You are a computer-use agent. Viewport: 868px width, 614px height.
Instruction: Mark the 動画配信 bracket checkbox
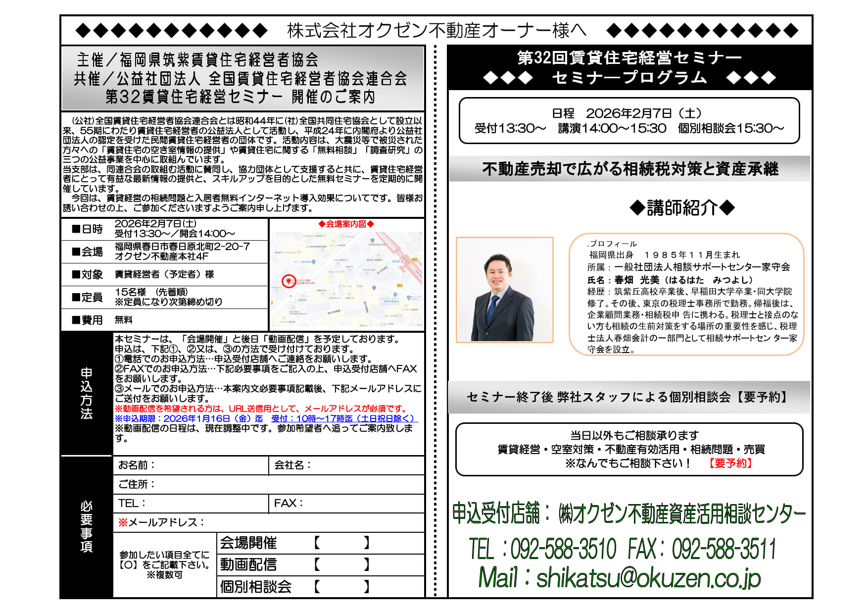click(341, 564)
